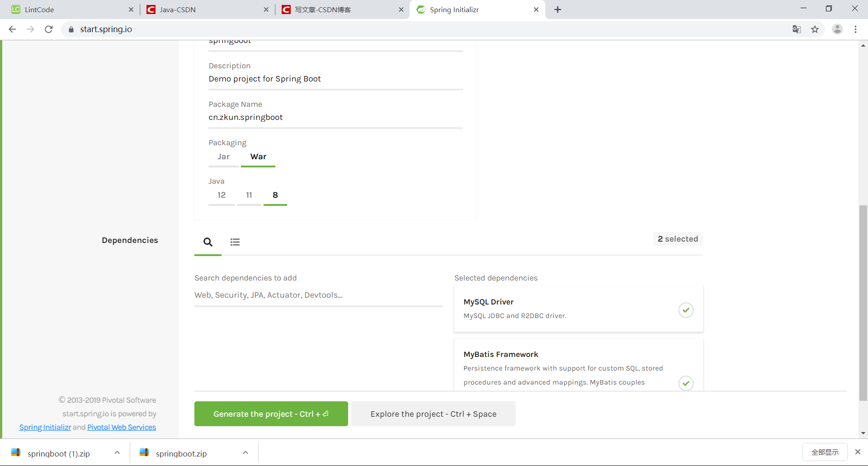Deselect the MyBatis Framework dependency checkmark
This screenshot has width=868, height=466.
tap(686, 383)
